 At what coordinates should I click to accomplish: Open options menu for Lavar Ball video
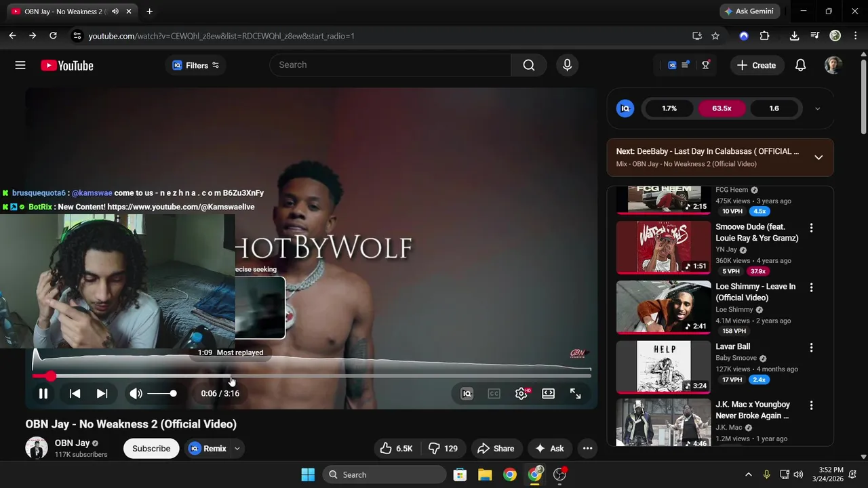coord(811,347)
